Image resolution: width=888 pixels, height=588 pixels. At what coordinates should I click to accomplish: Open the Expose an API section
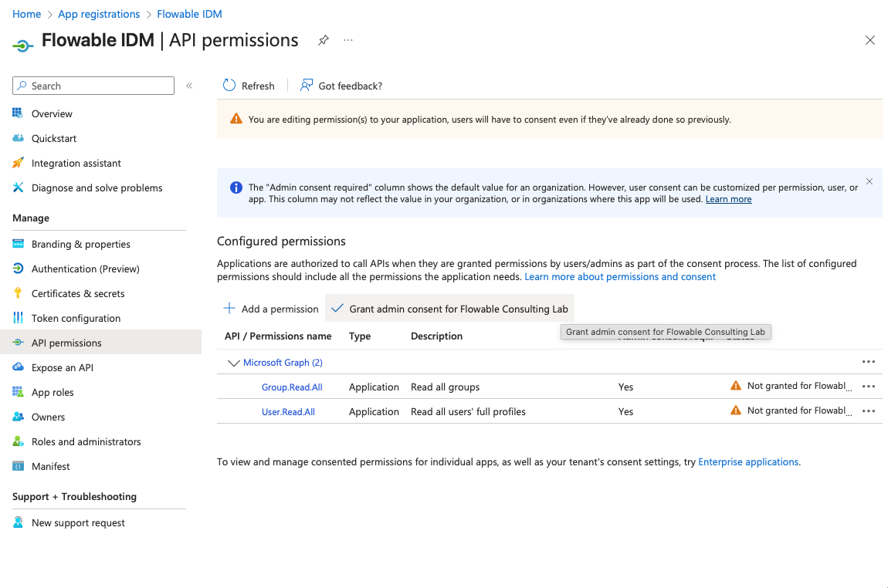pyautogui.click(x=63, y=367)
